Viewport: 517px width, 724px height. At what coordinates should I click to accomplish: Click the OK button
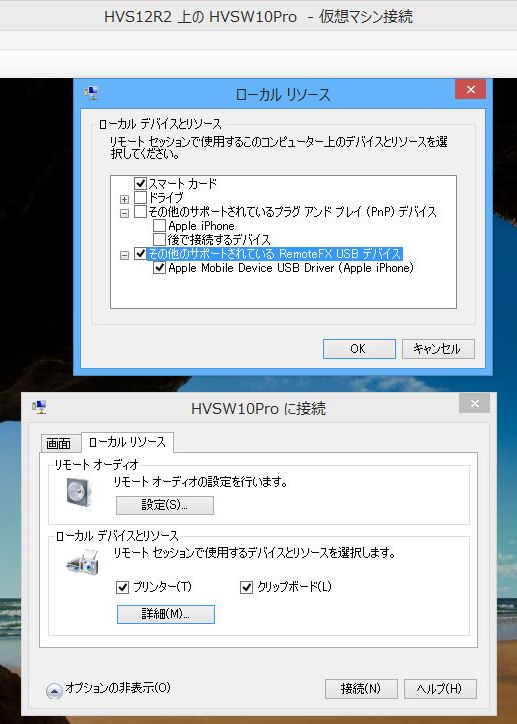tap(359, 349)
